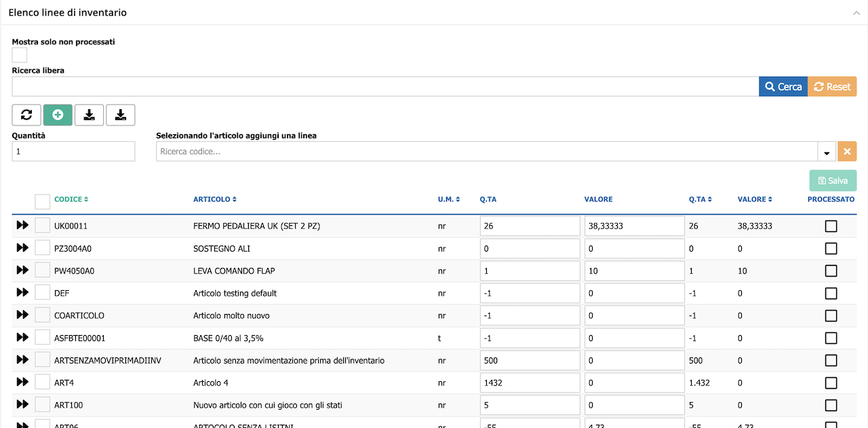Viewport: 868px width, 428px height.
Task: Click the Q.TA input showing 1432
Action: coord(530,383)
